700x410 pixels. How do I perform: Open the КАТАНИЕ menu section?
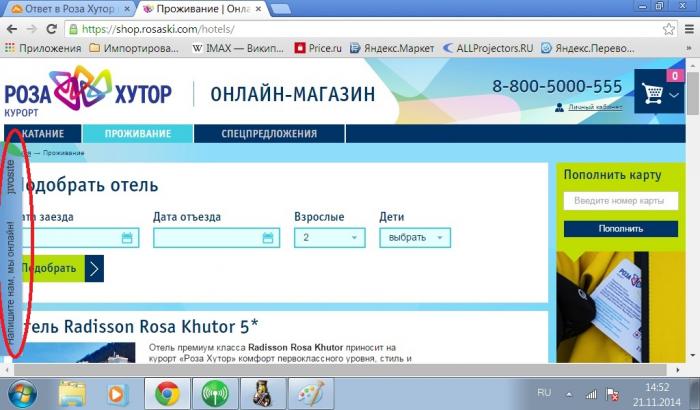(43, 134)
